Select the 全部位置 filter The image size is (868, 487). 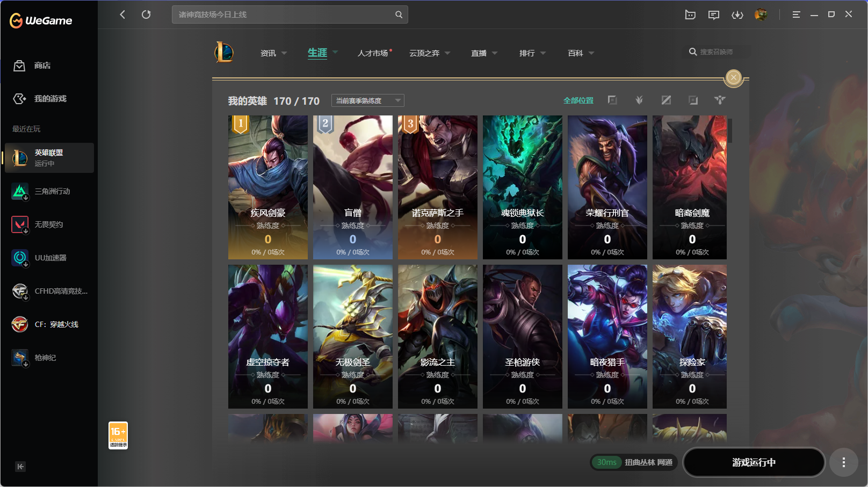tap(578, 100)
